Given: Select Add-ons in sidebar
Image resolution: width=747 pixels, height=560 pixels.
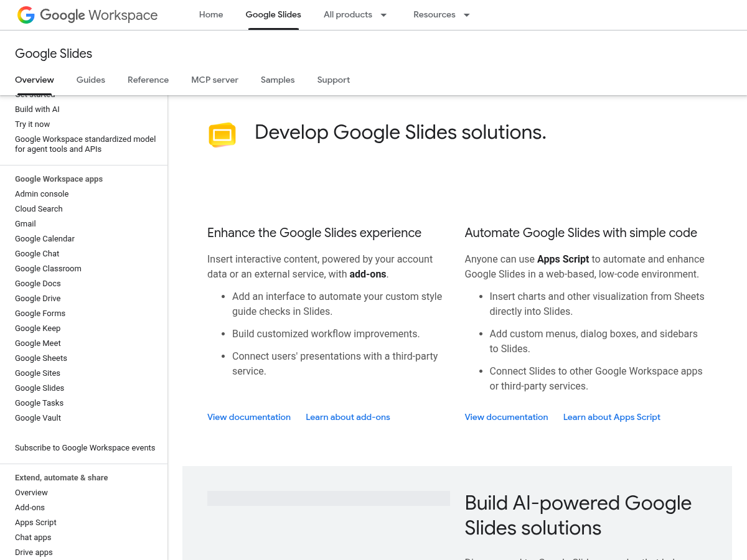Looking at the screenshot, I should (30, 507).
